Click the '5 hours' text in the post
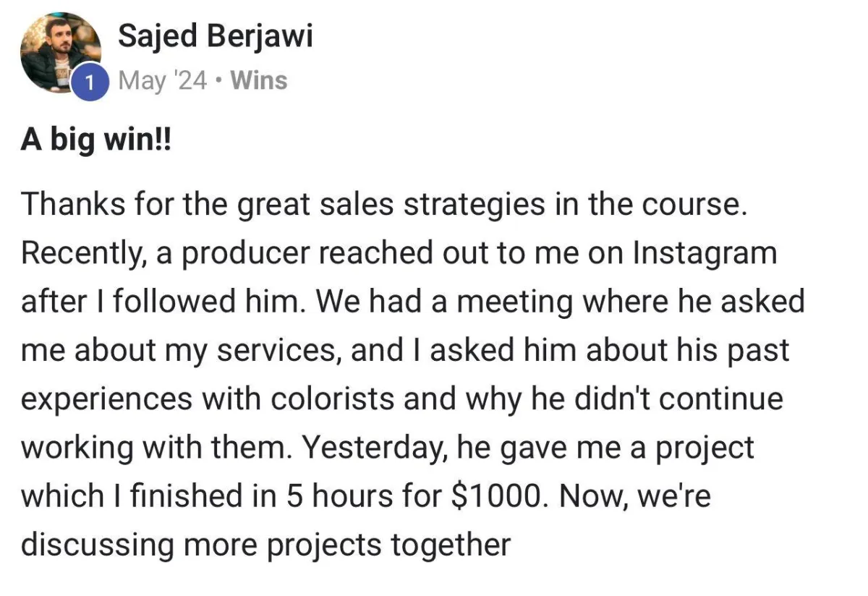868x596 pixels. click(336, 497)
